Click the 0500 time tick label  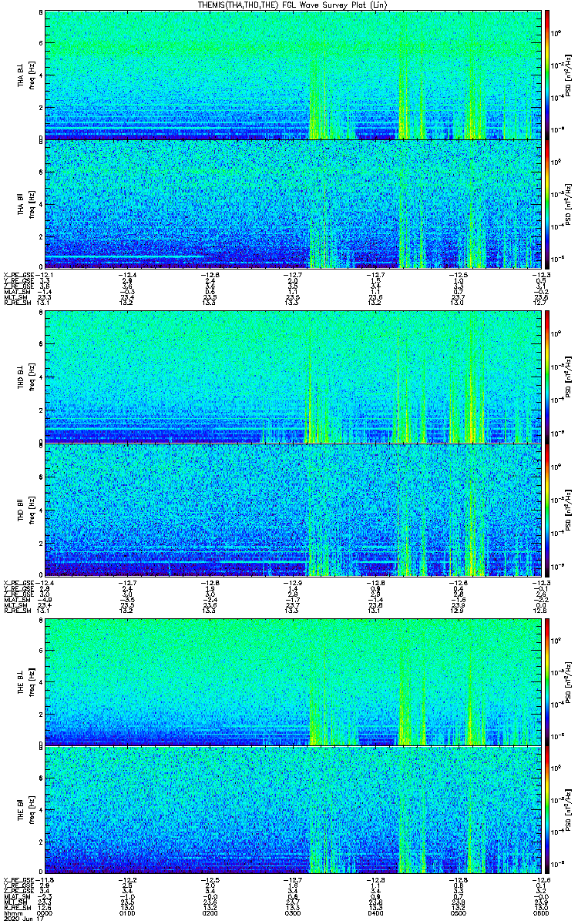coord(458,912)
